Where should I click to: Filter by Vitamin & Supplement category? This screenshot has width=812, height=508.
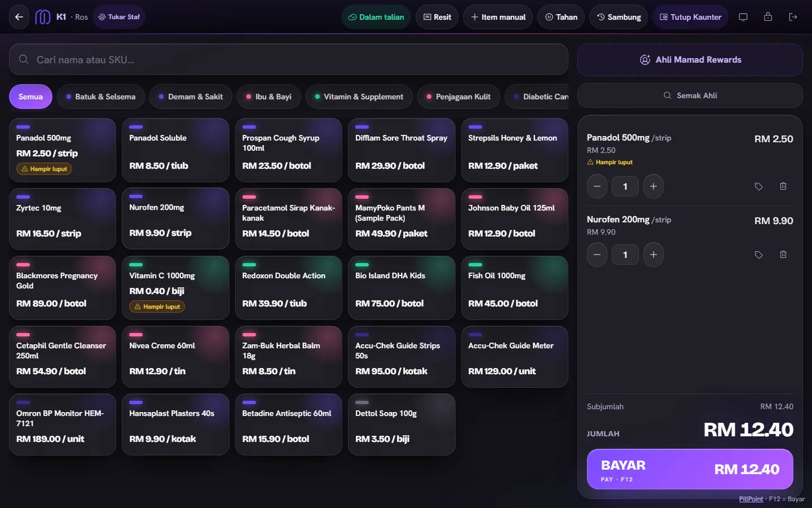pos(359,97)
